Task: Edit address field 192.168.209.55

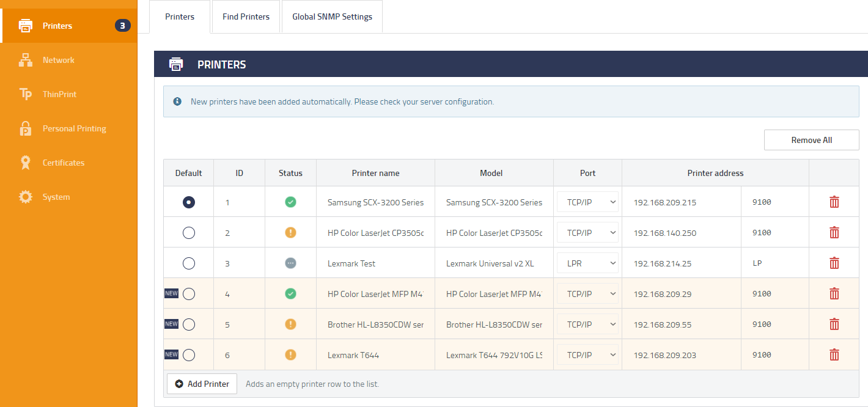Action: pyautogui.click(x=682, y=324)
